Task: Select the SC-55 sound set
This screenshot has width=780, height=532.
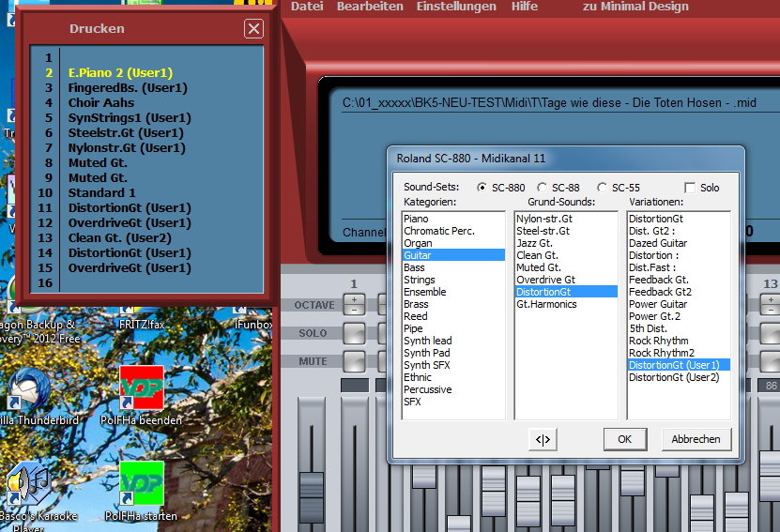Action: [603, 188]
